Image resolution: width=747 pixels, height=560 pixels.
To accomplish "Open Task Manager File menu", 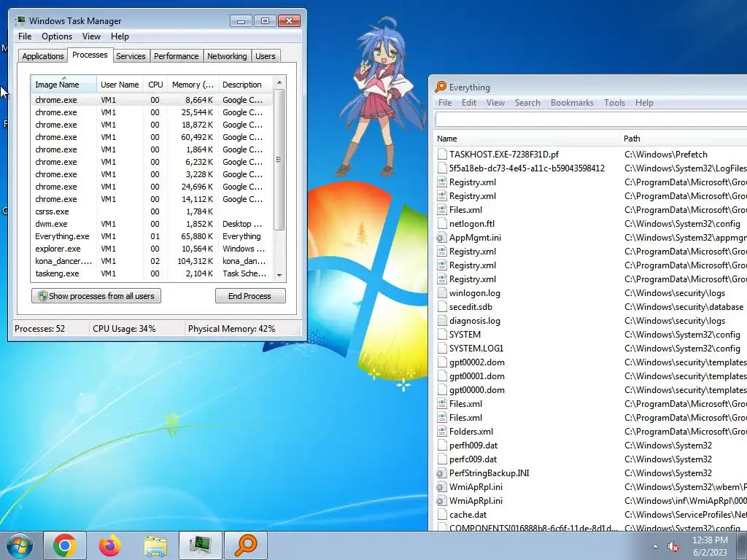I will click(x=25, y=36).
